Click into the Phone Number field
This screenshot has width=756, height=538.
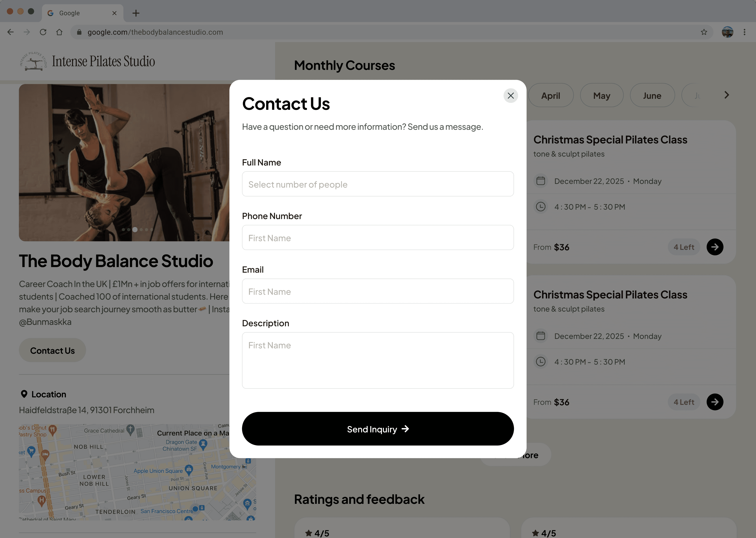tap(378, 238)
